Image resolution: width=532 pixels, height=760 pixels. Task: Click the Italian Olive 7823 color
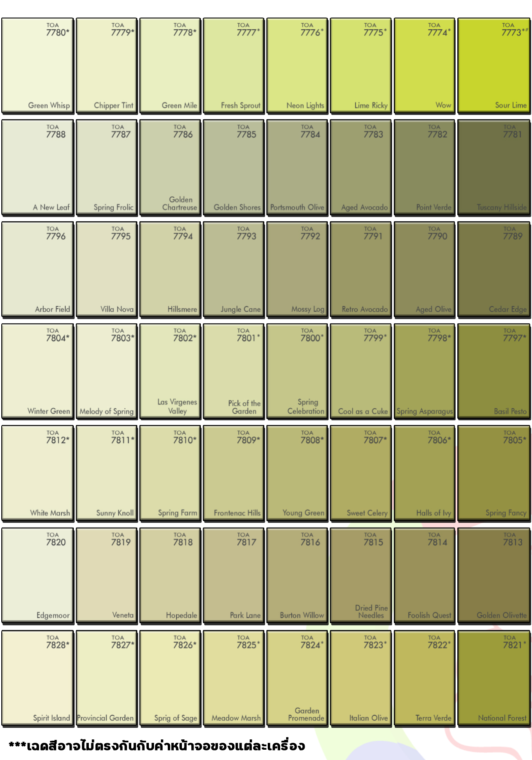point(360,678)
